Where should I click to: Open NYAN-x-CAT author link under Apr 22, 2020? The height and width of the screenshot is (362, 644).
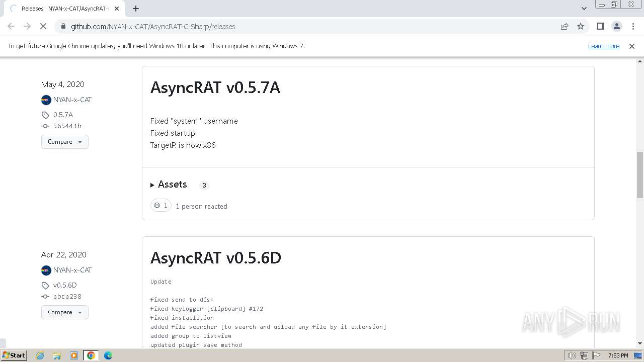[72, 270]
